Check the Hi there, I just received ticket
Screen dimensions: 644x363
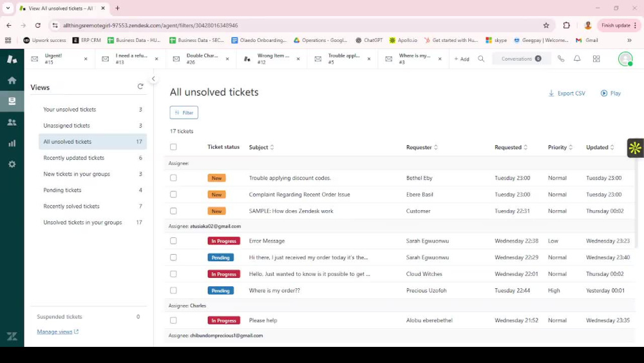(x=173, y=257)
